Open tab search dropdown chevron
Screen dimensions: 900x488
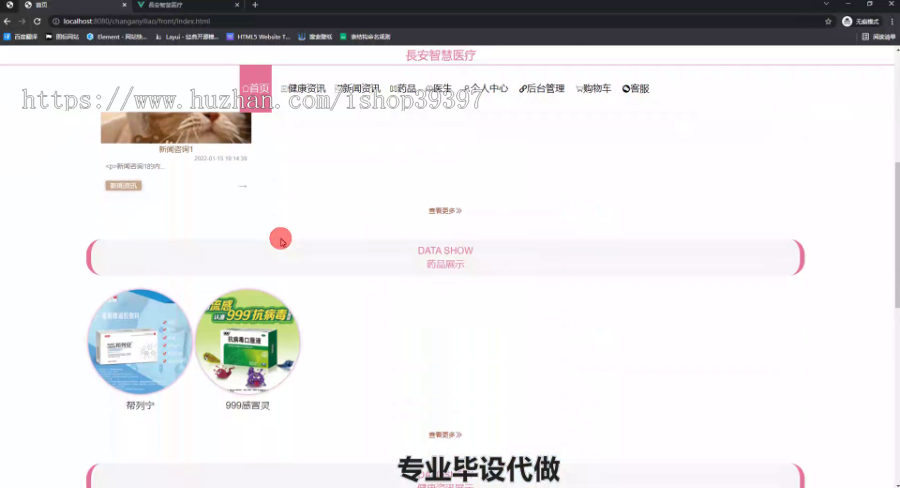tap(826, 4)
